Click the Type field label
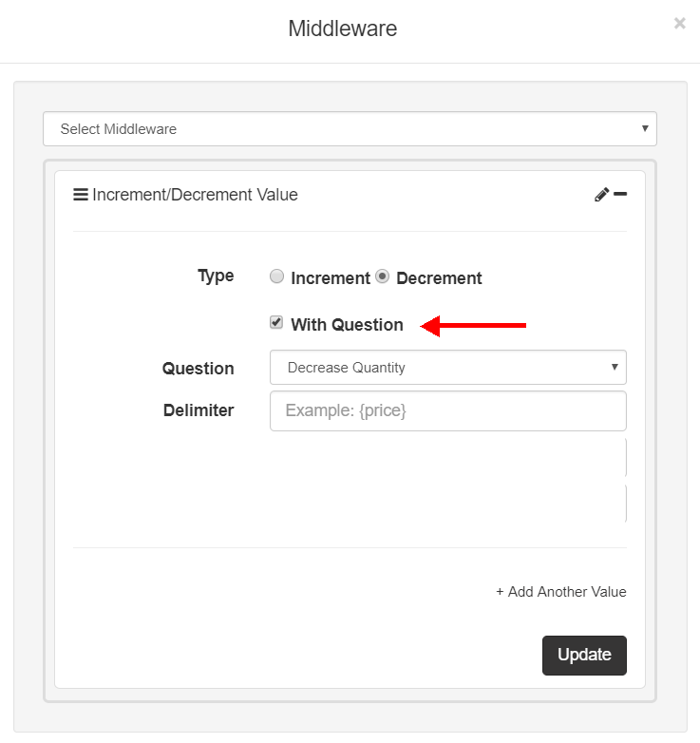 (x=216, y=276)
